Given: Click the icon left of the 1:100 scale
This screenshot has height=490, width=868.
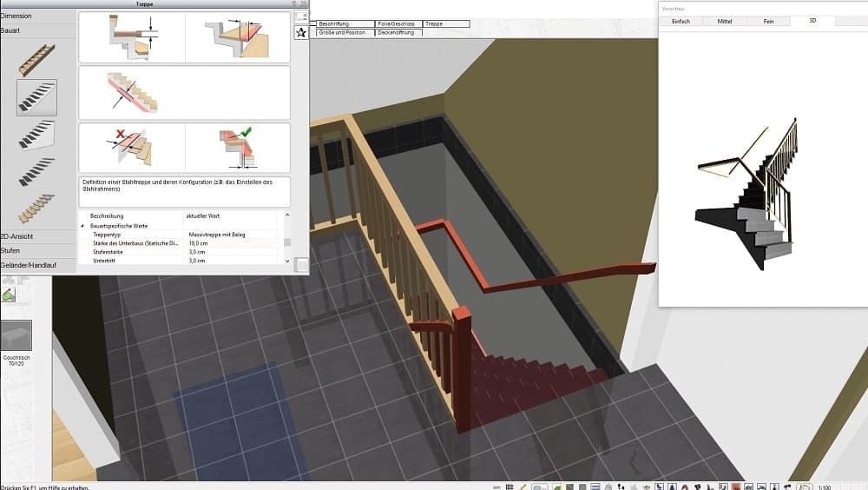Looking at the screenshot, I should click(804, 487).
